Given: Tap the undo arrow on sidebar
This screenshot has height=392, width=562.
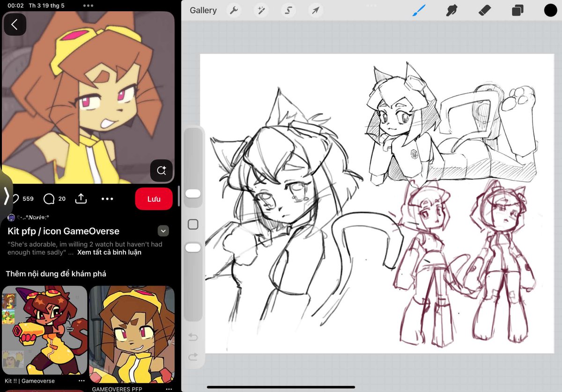Looking at the screenshot, I should [193, 337].
